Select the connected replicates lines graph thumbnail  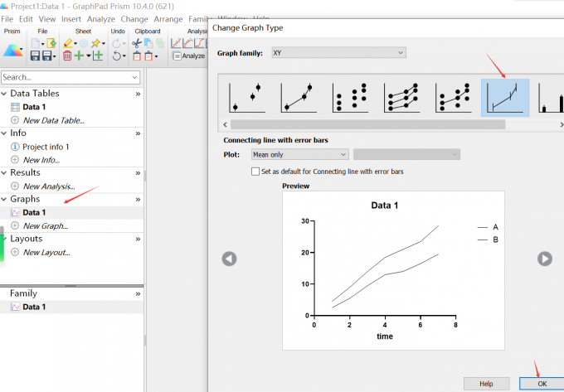[x=401, y=97]
